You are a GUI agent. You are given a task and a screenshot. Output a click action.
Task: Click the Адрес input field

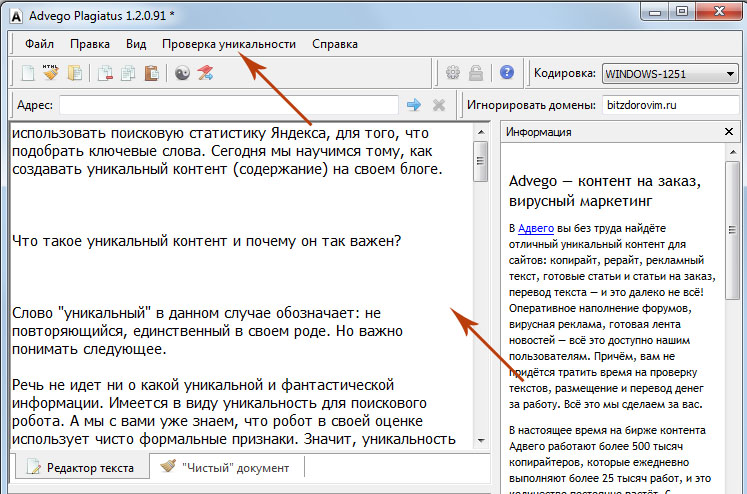(x=228, y=105)
